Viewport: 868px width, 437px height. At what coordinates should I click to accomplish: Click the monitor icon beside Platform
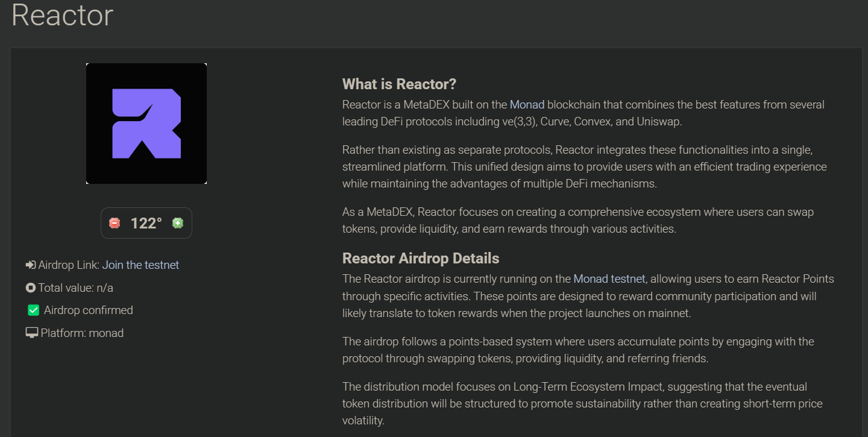[32, 333]
